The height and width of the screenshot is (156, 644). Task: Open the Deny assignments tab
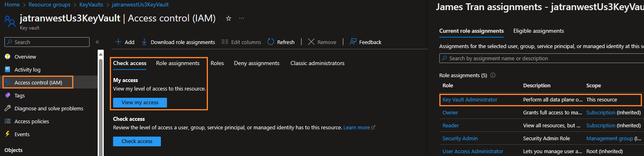(x=257, y=63)
